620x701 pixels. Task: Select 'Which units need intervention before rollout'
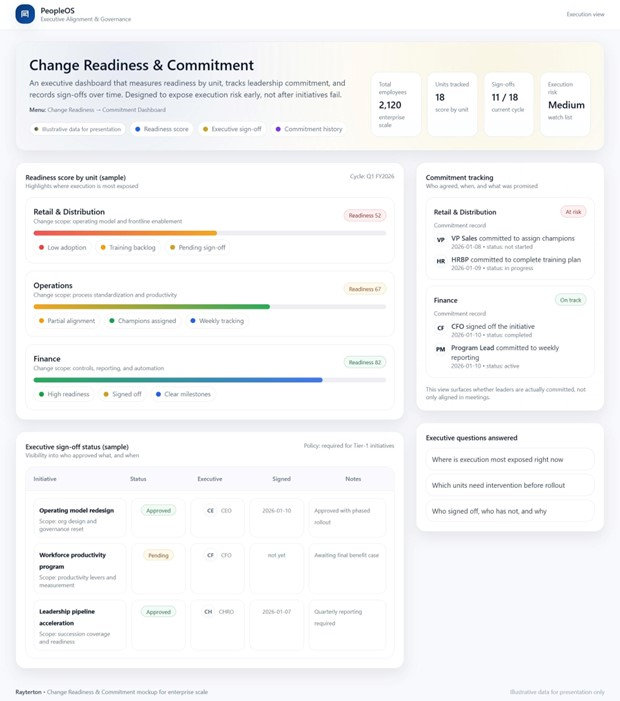pyautogui.click(x=510, y=486)
